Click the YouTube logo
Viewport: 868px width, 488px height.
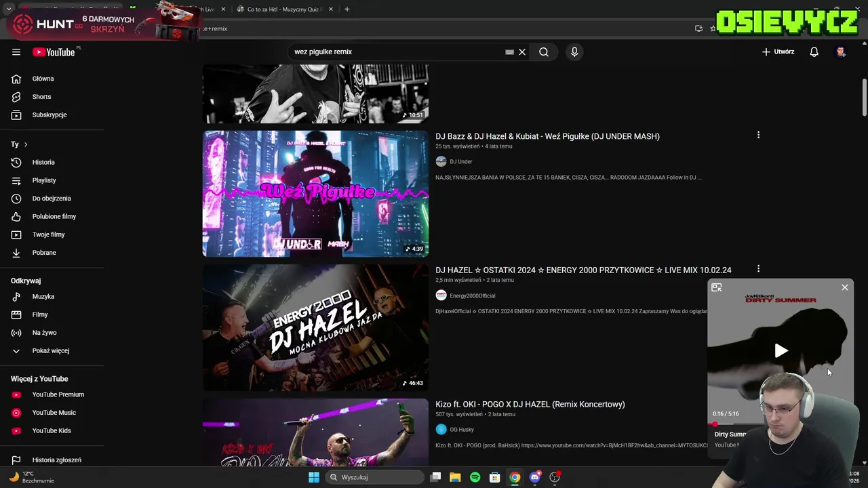pos(54,52)
